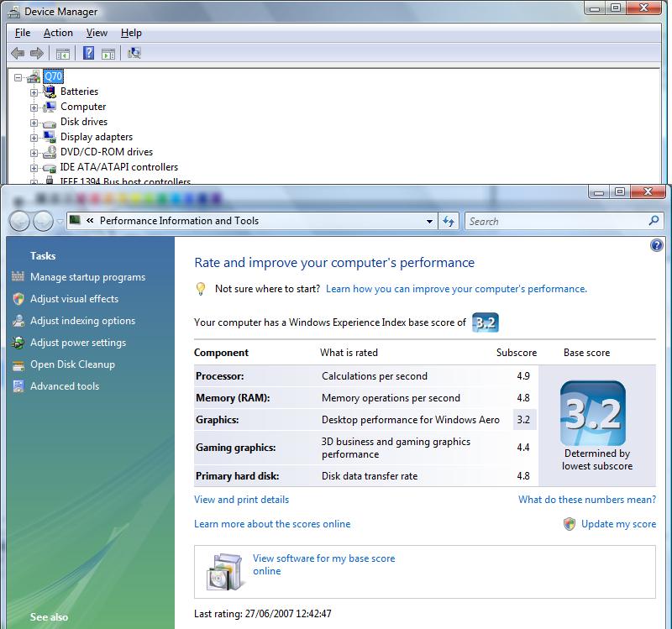Select the IDE ATA/ATAPI controllers icon

pyautogui.click(x=50, y=167)
